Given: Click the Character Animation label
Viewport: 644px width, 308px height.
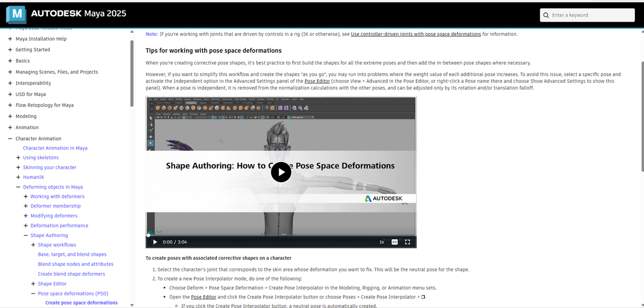Looking at the screenshot, I should pyautogui.click(x=38, y=138).
